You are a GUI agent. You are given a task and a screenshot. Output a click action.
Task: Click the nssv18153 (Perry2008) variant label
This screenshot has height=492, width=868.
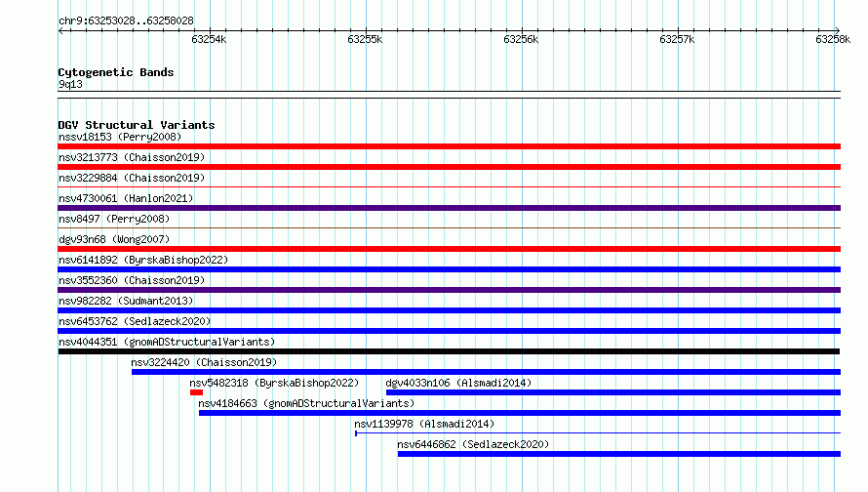(x=120, y=137)
